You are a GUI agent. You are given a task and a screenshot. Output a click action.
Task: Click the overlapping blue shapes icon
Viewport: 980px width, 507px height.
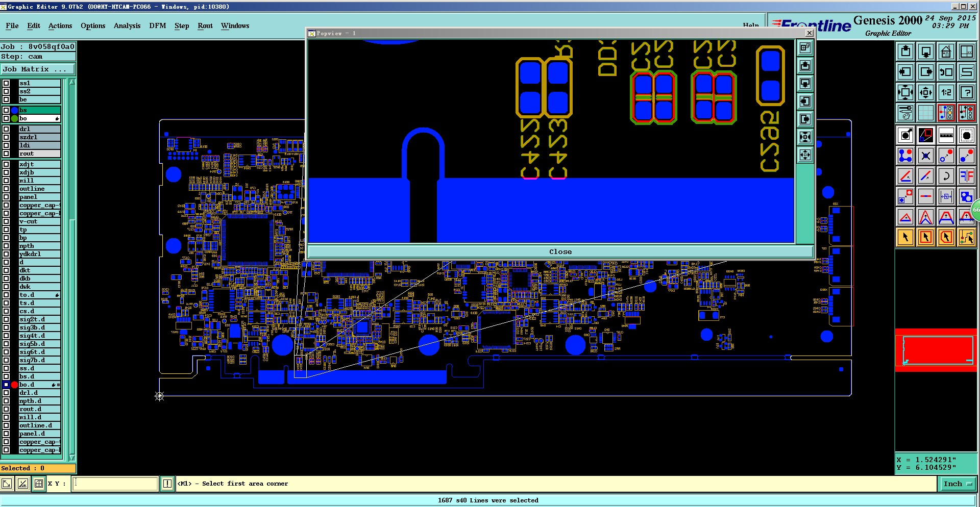967,196
